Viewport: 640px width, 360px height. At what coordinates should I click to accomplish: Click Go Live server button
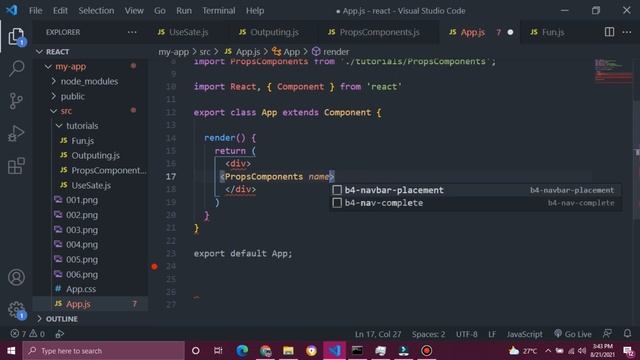573,334
